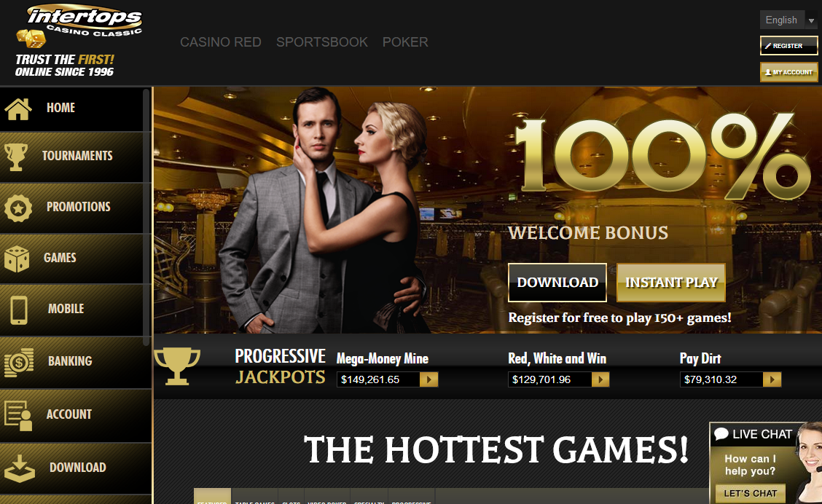This screenshot has height=504, width=822.
Task: Open the Casino Red menu item
Action: click(x=221, y=42)
